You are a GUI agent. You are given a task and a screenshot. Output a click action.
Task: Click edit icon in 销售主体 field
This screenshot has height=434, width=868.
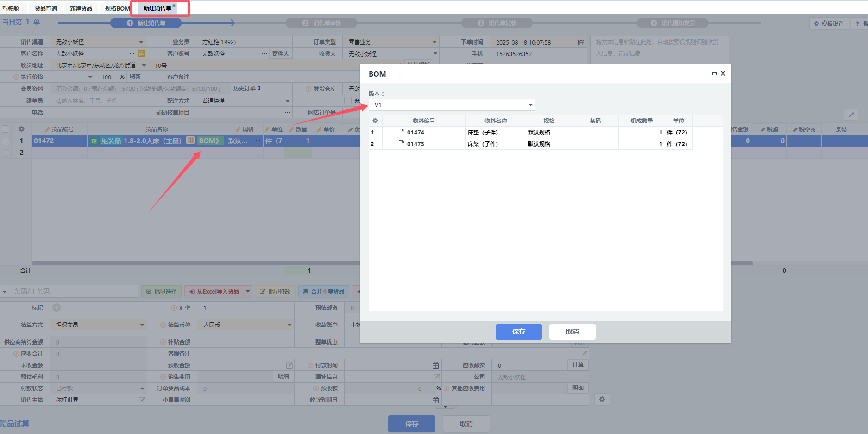[x=142, y=400]
